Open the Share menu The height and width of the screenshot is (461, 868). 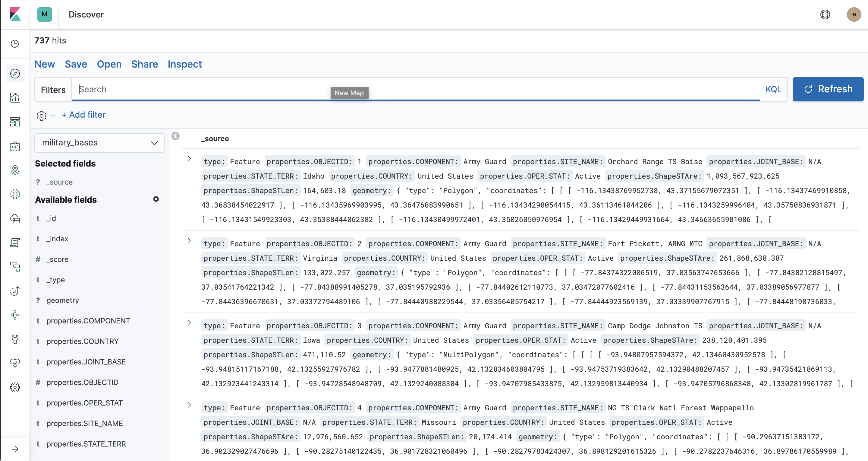(144, 64)
